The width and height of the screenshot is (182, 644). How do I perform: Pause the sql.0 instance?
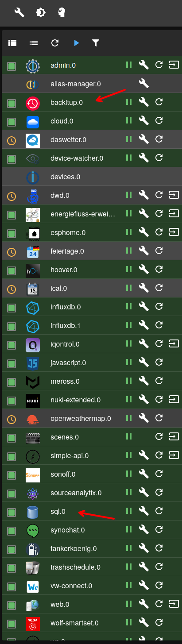129,511
